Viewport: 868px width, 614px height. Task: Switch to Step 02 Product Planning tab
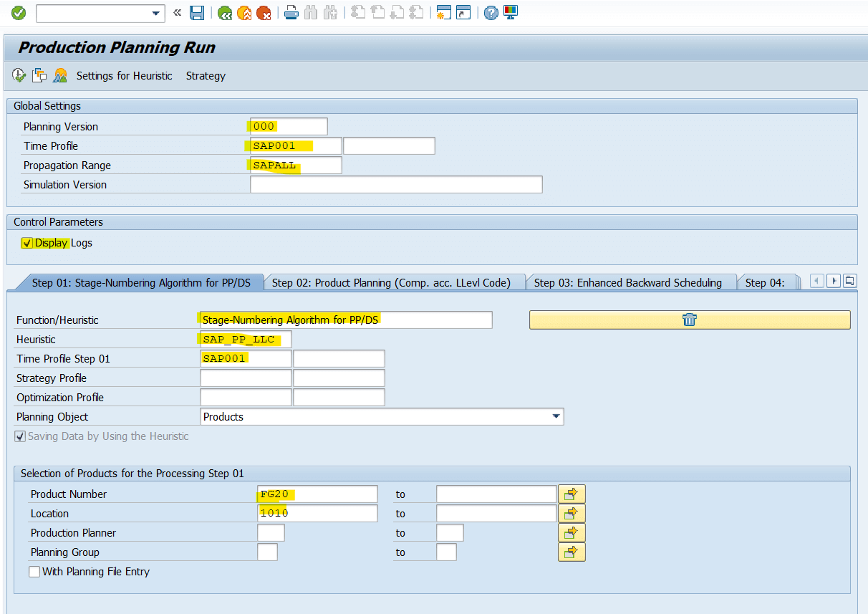[395, 282]
